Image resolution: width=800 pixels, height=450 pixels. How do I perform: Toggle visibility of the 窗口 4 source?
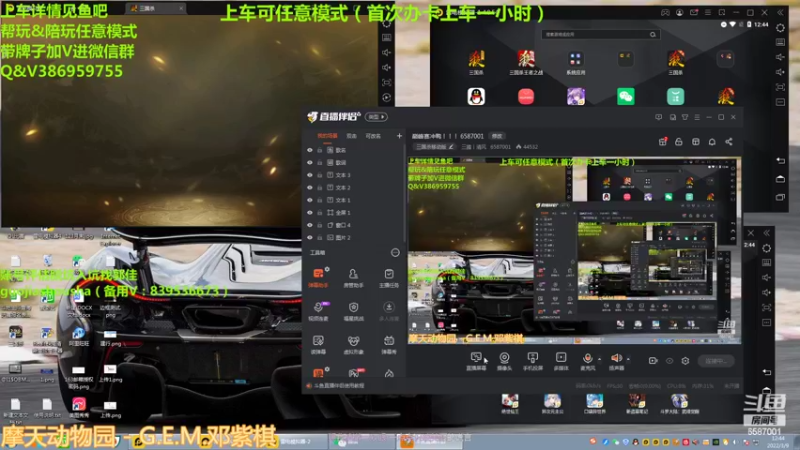point(310,225)
